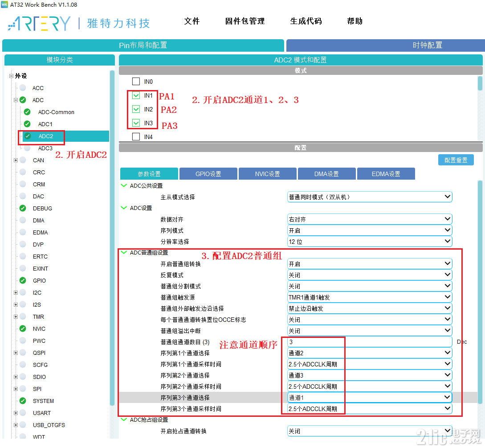Screen dimensions: 485x448
Task: Click the AT32 Work Bench title bar icon
Action: click(4, 4)
